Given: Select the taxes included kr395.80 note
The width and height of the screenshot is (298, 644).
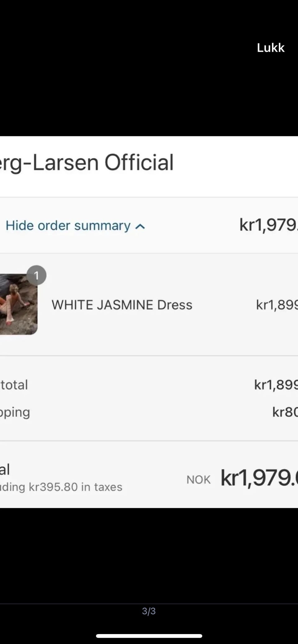Looking at the screenshot, I should pyautogui.click(x=61, y=487).
